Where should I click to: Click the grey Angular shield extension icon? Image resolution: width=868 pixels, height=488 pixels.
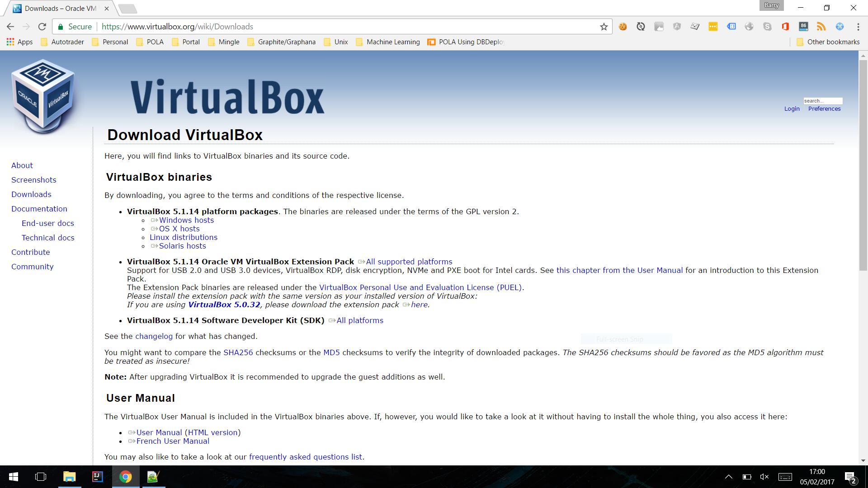(x=677, y=27)
